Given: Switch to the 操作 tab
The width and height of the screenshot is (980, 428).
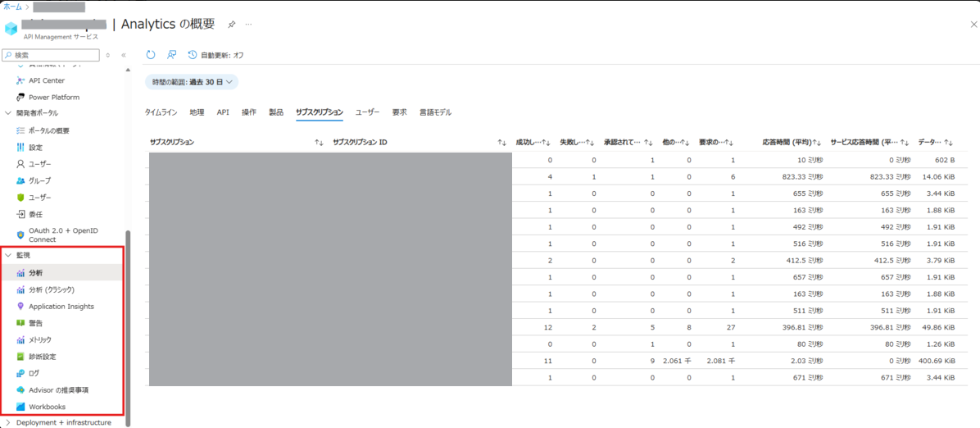Looking at the screenshot, I should [249, 112].
